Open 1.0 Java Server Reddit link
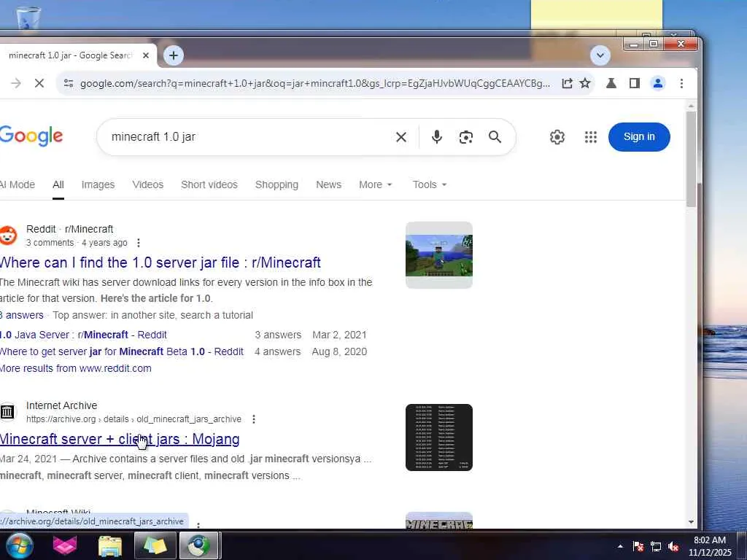 coord(83,335)
